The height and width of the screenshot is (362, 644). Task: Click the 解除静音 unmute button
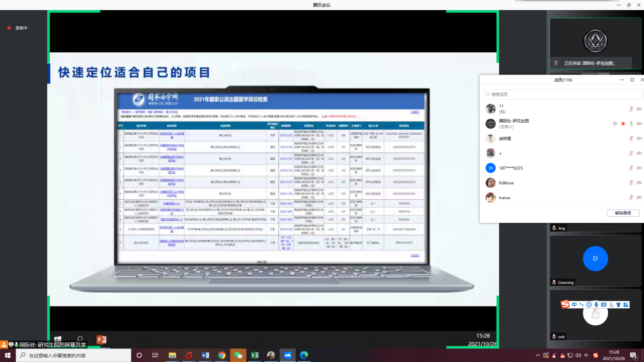coord(623,213)
